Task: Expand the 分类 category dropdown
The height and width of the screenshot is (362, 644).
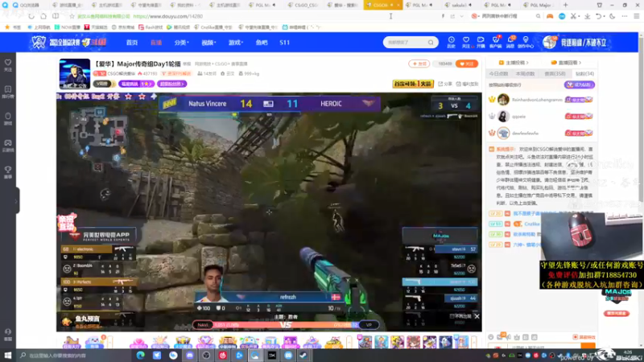Action: (181, 43)
